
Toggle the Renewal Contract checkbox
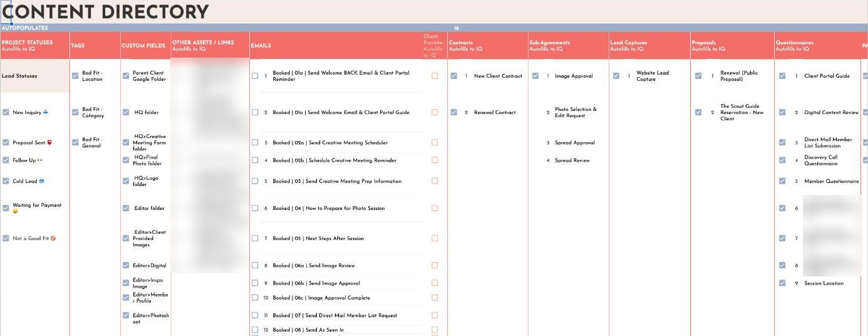pyautogui.click(x=453, y=112)
